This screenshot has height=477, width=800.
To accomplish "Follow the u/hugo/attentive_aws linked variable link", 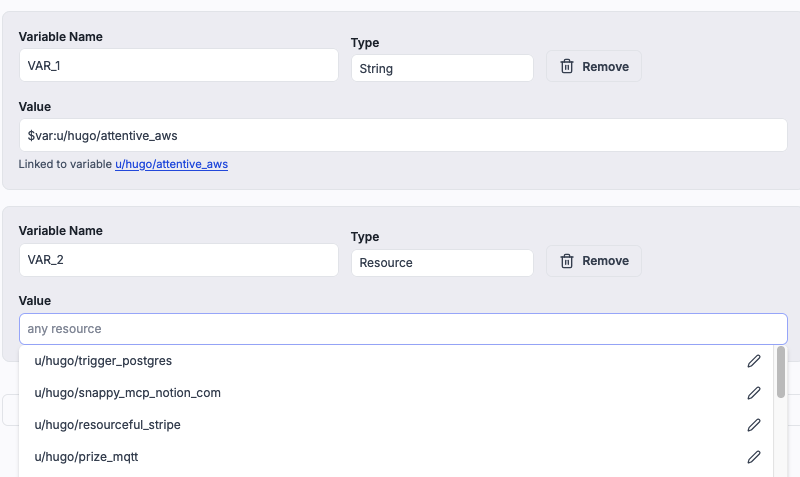I will (x=171, y=164).
